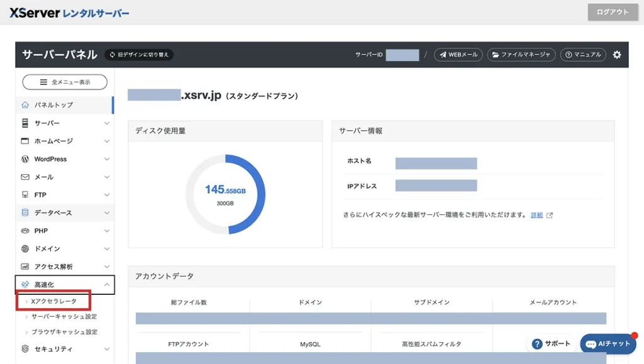The width and height of the screenshot is (644, 364).
Task: Select the WordPress sidebar icon
Action: 26,159
